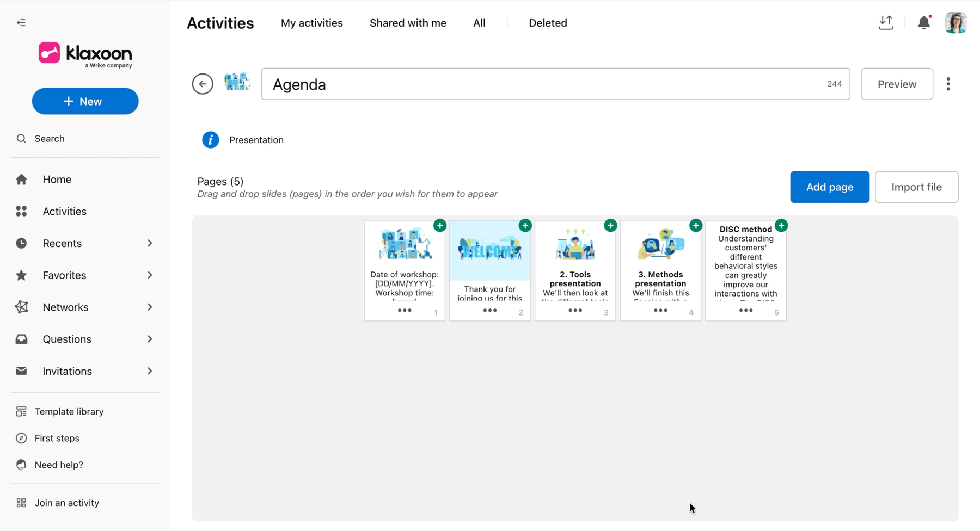Viewport: 980px width, 531px height.
Task: Click the Import file button
Action: (x=916, y=187)
